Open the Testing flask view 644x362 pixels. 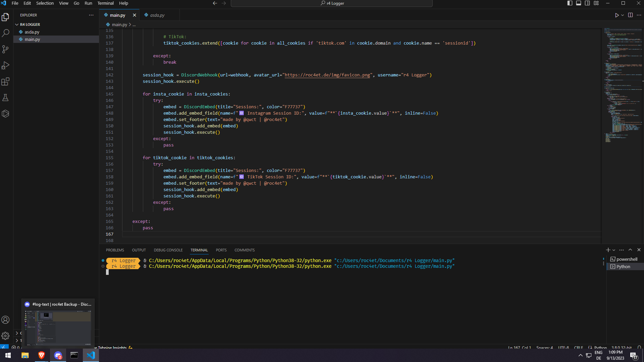(5, 98)
